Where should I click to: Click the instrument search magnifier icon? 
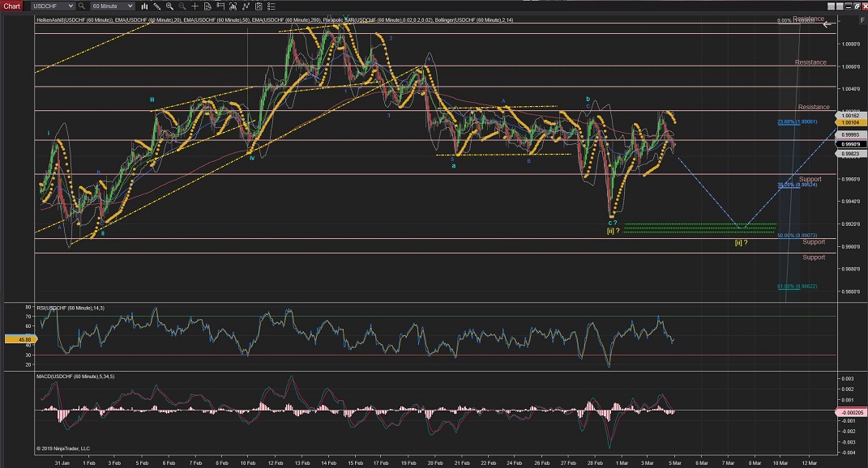[82, 6]
